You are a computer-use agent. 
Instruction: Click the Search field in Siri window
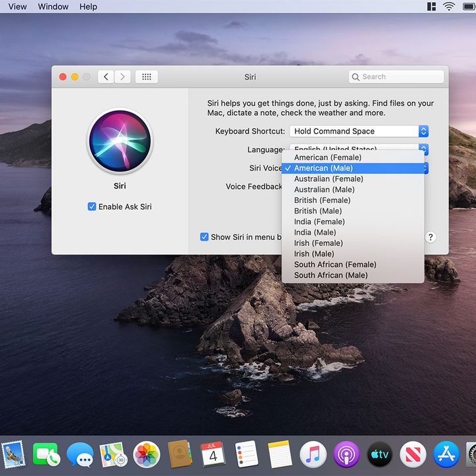coord(396,77)
